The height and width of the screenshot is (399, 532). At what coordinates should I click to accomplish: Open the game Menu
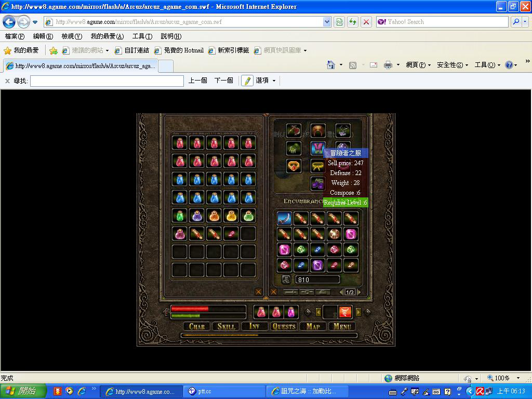pos(342,326)
